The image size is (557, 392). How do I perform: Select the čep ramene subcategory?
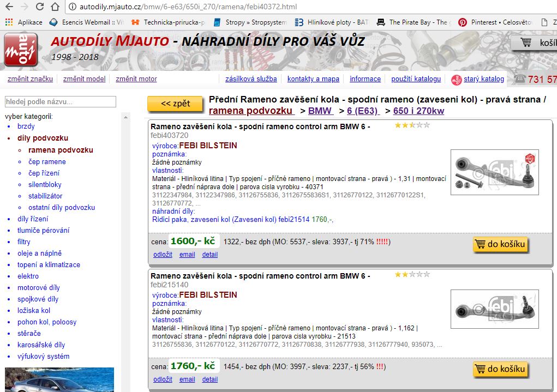[x=47, y=161]
